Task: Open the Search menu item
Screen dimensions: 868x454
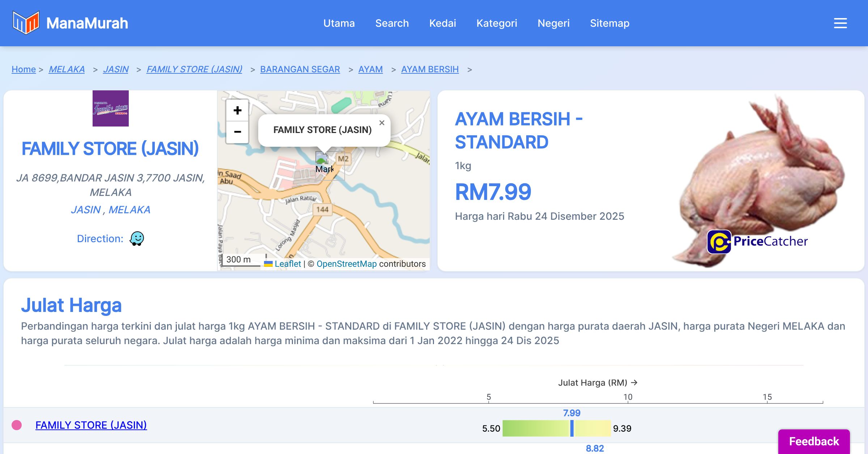Action: coord(392,23)
